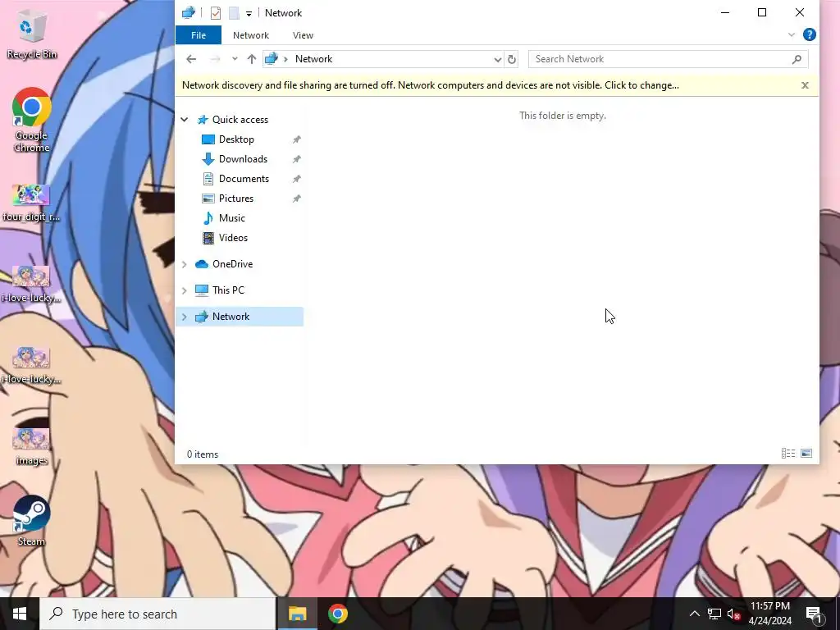
Task: Go up one level with the Up arrow
Action: click(x=251, y=59)
